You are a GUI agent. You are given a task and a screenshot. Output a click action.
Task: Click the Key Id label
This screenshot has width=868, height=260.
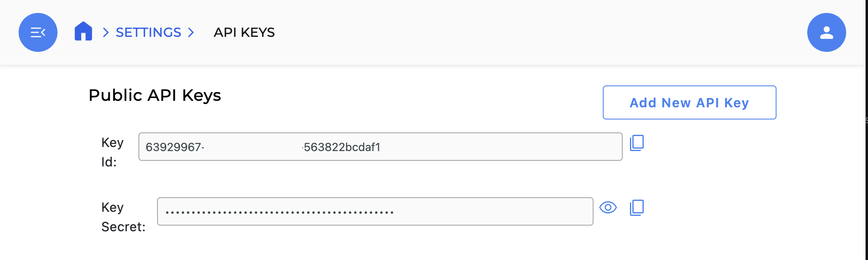112,152
